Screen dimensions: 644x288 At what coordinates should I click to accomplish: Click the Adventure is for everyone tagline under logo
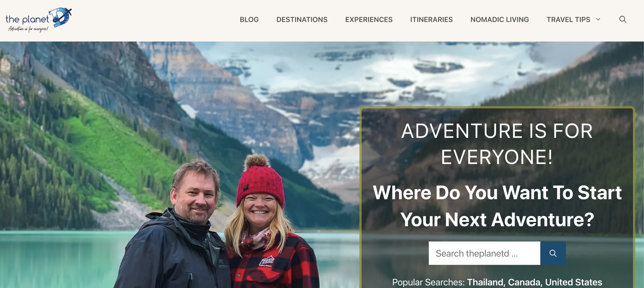(28, 29)
